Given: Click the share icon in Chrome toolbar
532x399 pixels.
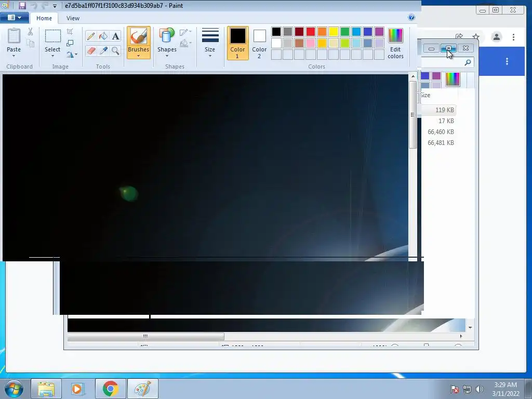Looking at the screenshot, I should (459, 37).
